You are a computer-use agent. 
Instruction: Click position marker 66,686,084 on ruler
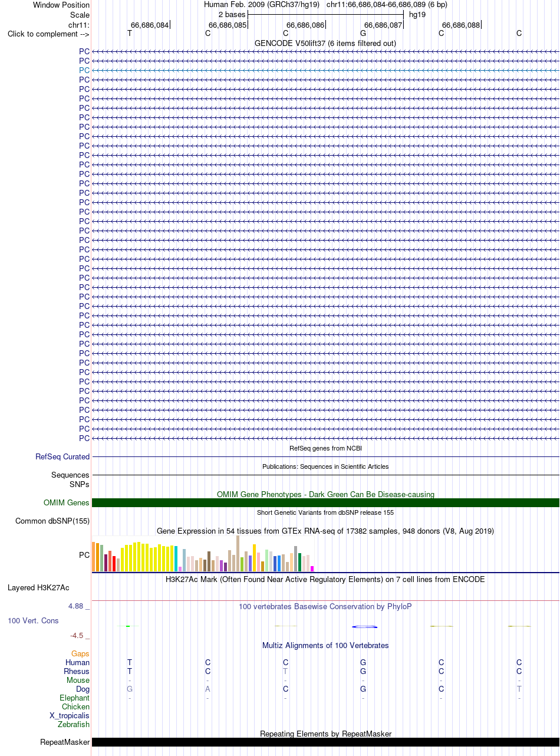150,25
